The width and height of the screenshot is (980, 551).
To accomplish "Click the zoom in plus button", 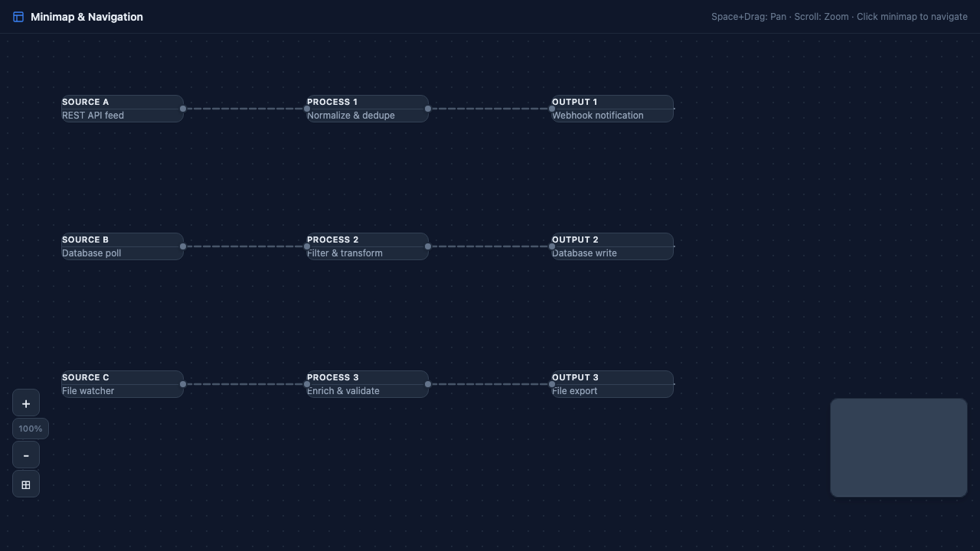I will tap(26, 403).
